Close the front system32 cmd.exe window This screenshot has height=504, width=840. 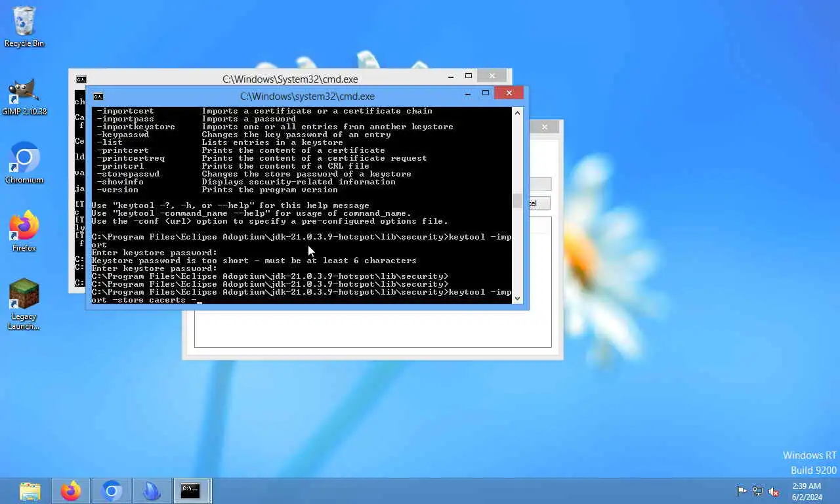click(x=509, y=93)
